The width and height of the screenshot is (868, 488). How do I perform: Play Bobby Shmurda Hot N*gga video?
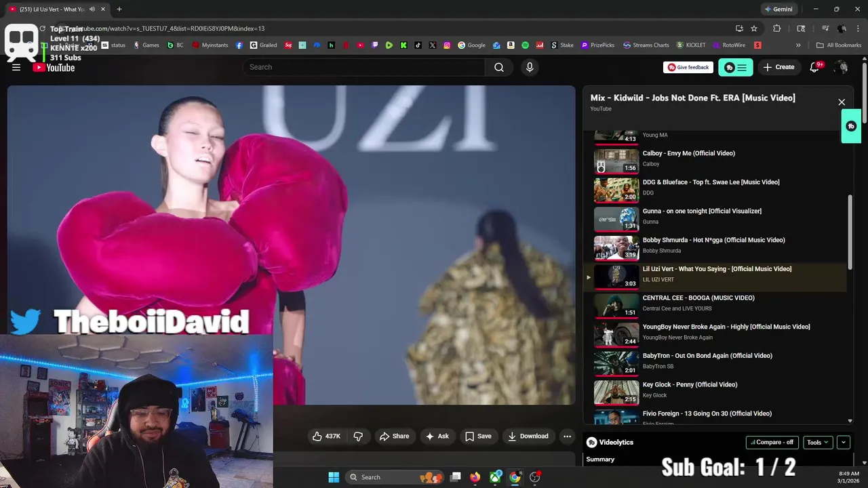(715, 247)
